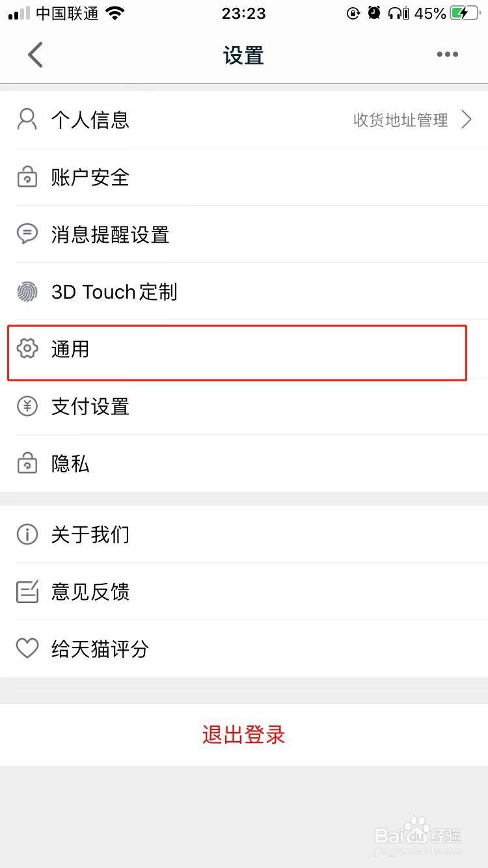
Task: Tap the edit note icon for 意见反馈
Action: (27, 591)
